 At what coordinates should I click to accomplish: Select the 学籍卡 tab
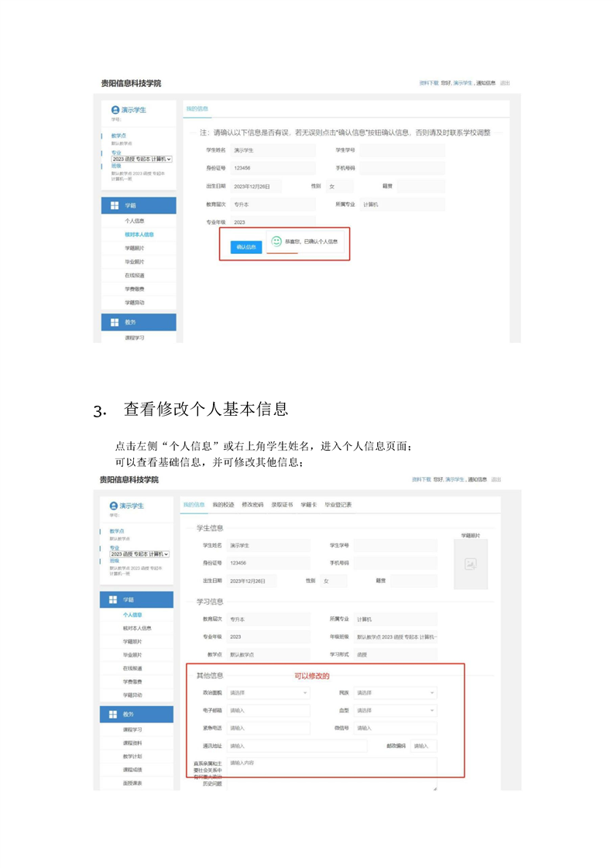(x=308, y=505)
